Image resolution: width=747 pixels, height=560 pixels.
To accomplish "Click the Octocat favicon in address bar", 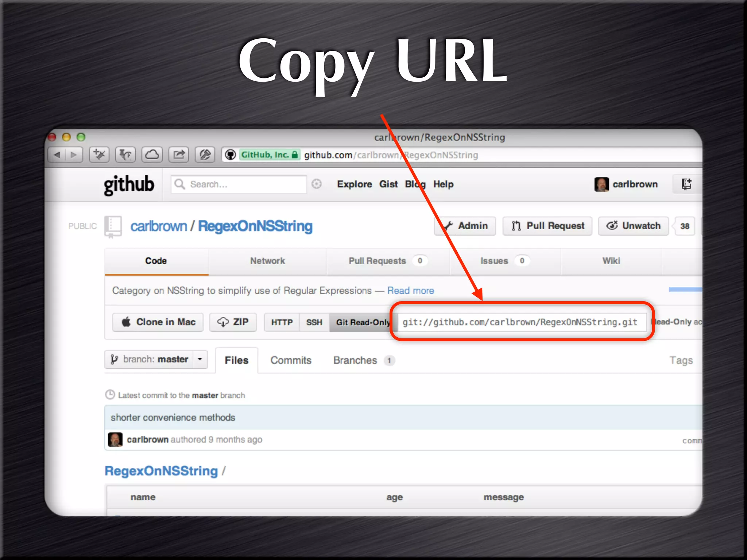I will [231, 155].
